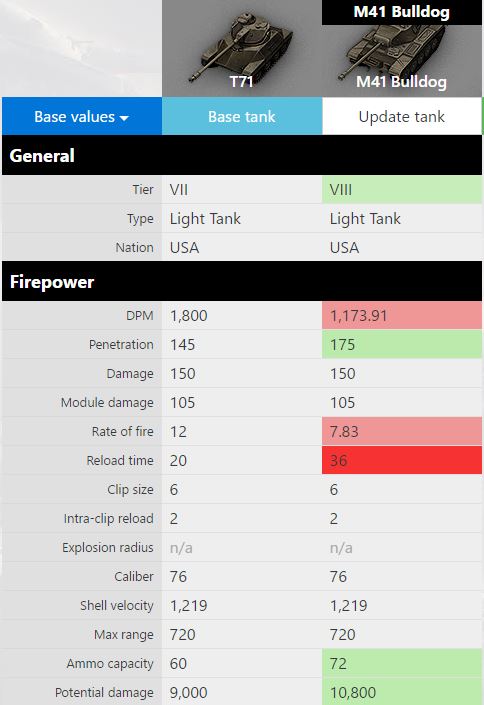The height and width of the screenshot is (705, 484).
Task: Select the Rate of fire row label
Action: (122, 432)
